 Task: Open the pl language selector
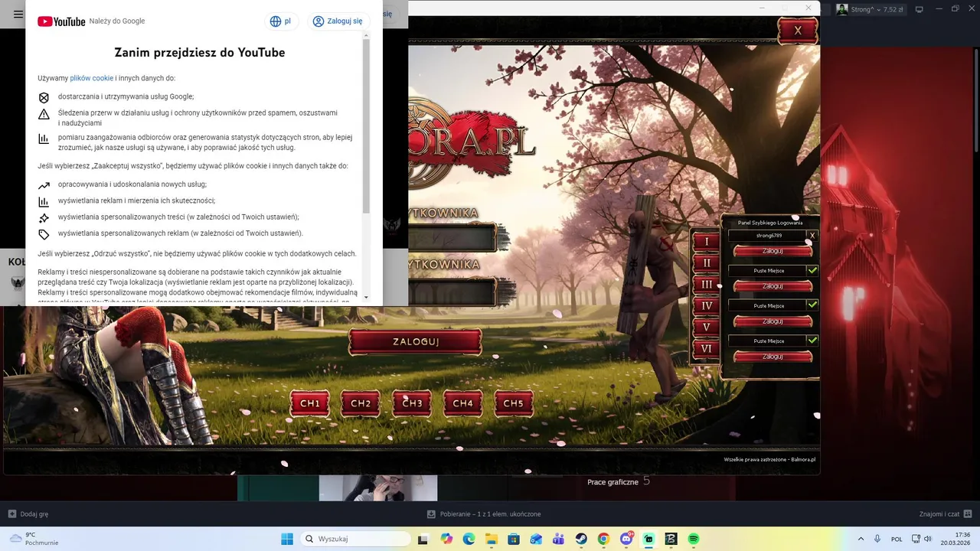click(280, 21)
